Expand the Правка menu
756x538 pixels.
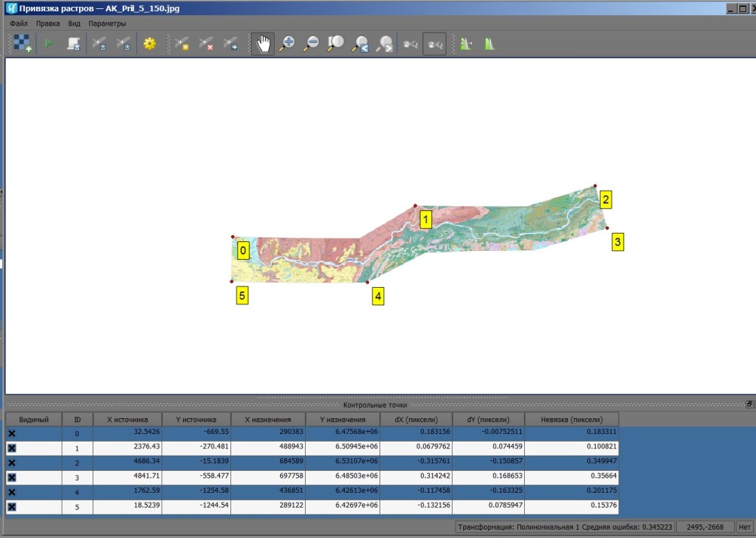tap(48, 24)
